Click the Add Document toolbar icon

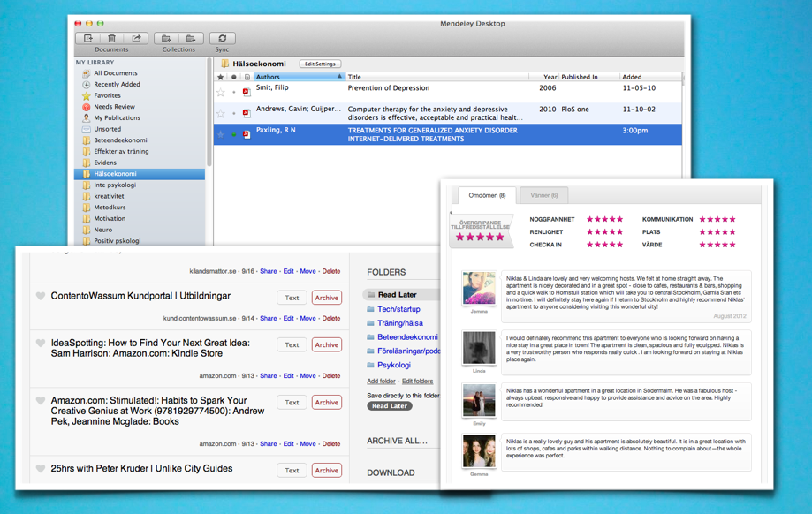88,38
